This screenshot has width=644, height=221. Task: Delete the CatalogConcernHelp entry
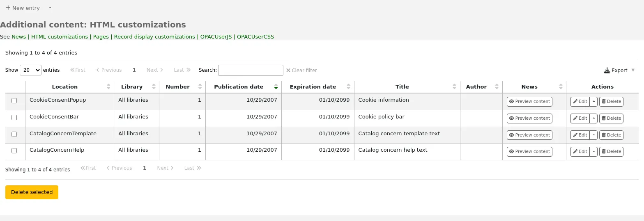coord(611,151)
